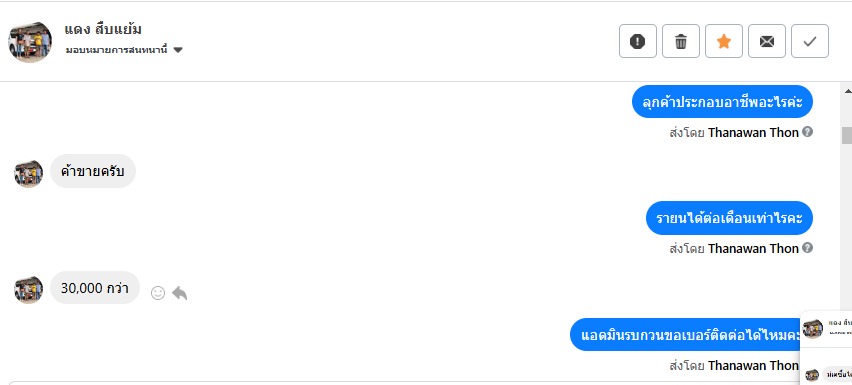Mark conversation done with the checkmark button

810,41
